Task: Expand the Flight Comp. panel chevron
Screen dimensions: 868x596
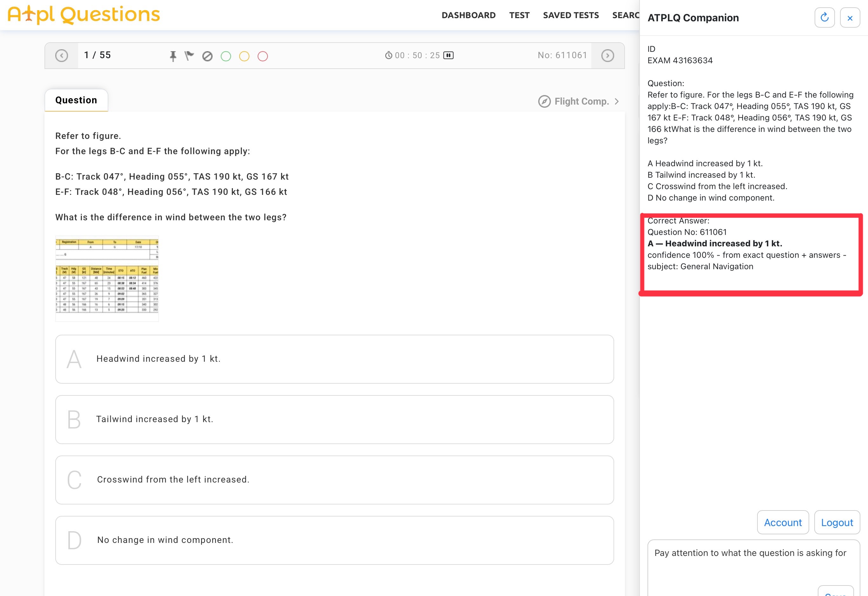Action: coord(617,101)
